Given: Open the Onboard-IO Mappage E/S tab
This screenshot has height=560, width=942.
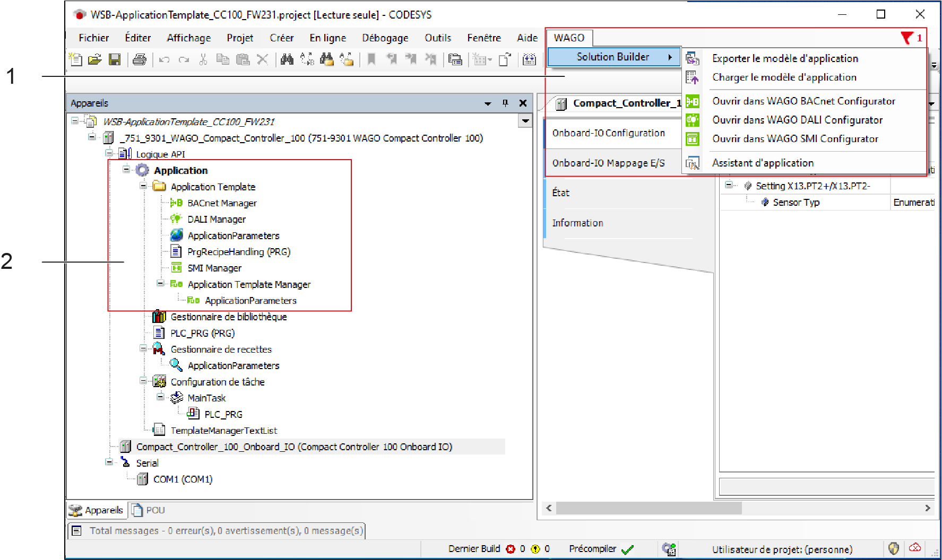Looking at the screenshot, I should (608, 163).
